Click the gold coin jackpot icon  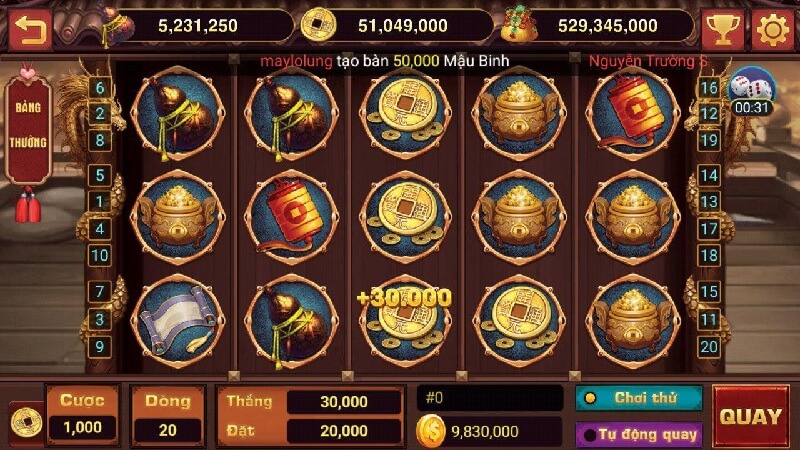pos(318,26)
